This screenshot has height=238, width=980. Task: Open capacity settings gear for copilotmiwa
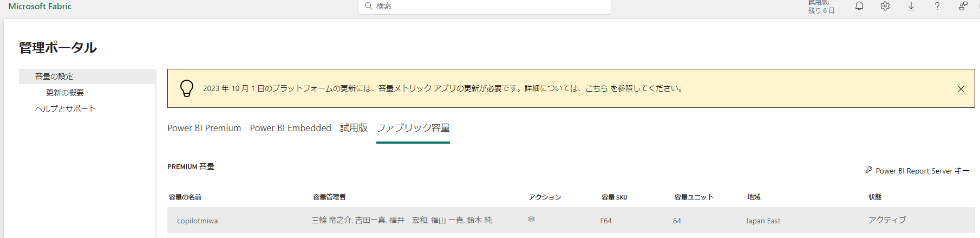[x=532, y=220]
